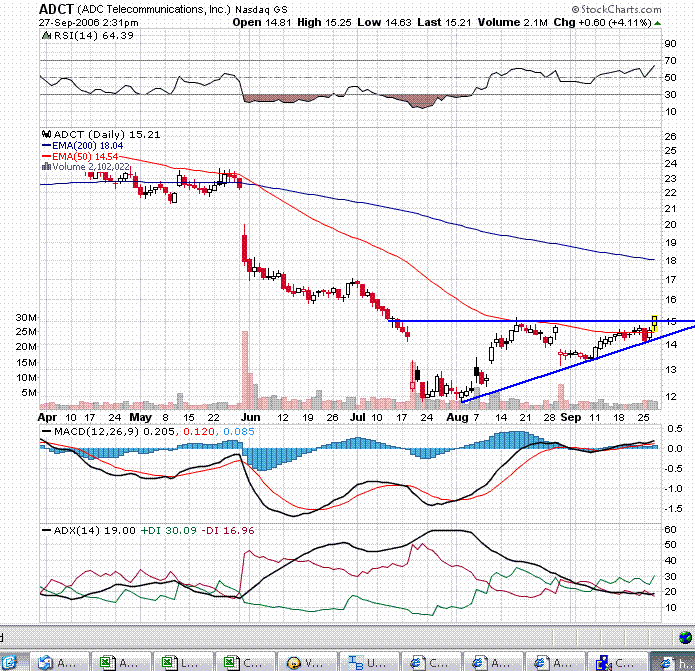Screen dimensions: 695x671
Task: Click the quick launch icon at taskbar start
Action: 9,663
